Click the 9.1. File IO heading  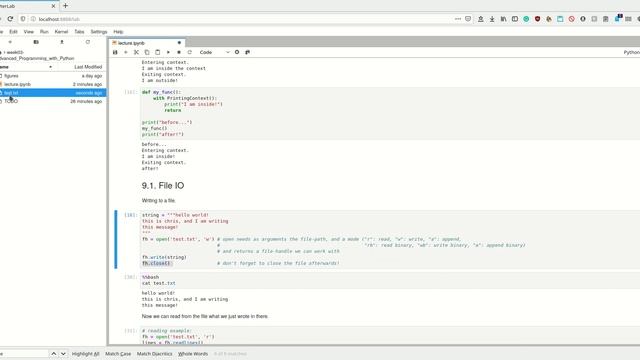tap(163, 186)
